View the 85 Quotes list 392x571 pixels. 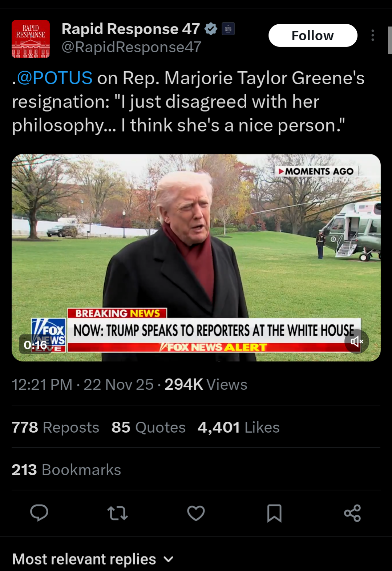(x=149, y=428)
